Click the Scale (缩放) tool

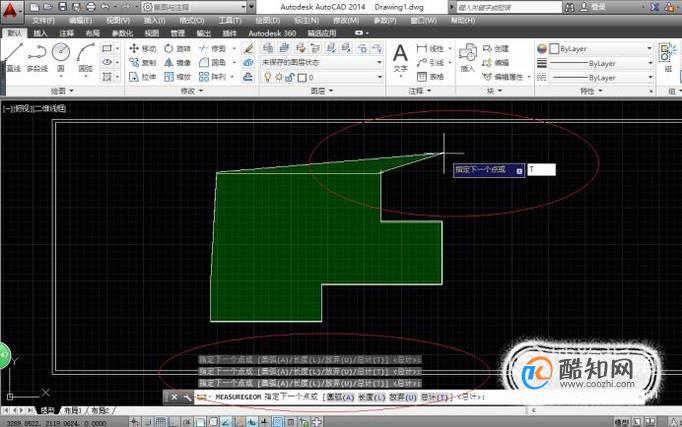[x=178, y=77]
